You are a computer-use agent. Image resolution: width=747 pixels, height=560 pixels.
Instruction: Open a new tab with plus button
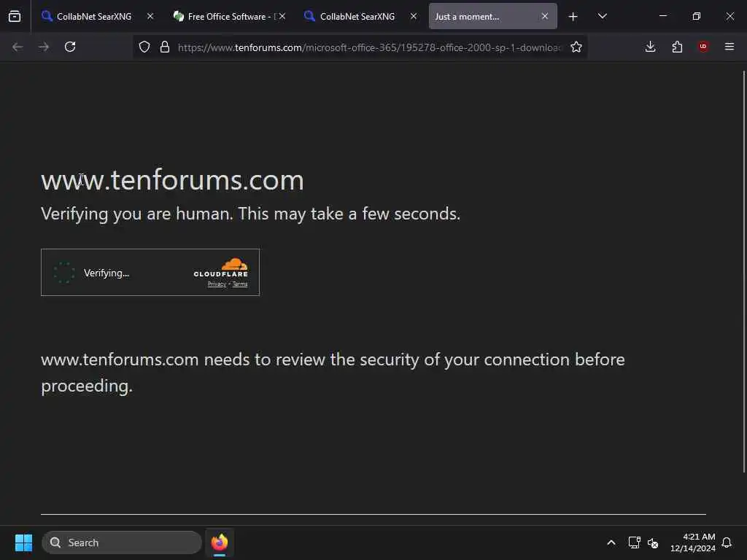[x=573, y=16]
